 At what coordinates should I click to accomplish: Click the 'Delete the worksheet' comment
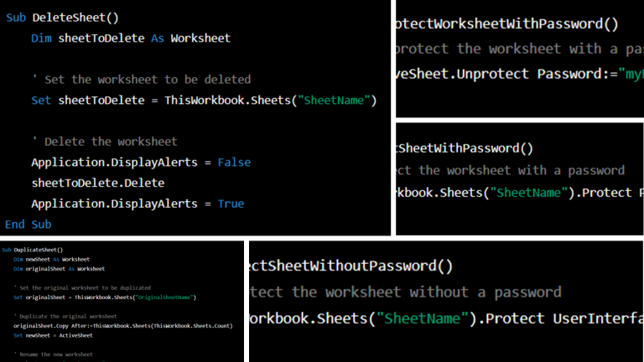tap(104, 142)
